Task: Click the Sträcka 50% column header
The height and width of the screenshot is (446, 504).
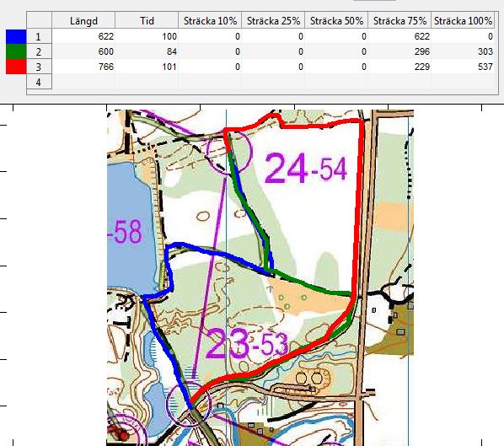Action: point(336,20)
